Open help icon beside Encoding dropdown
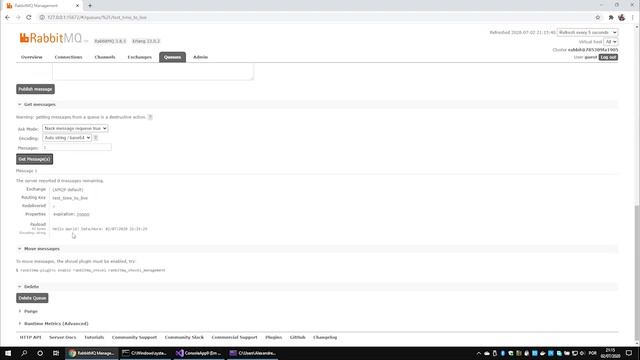The width and height of the screenshot is (640, 360). (96, 138)
